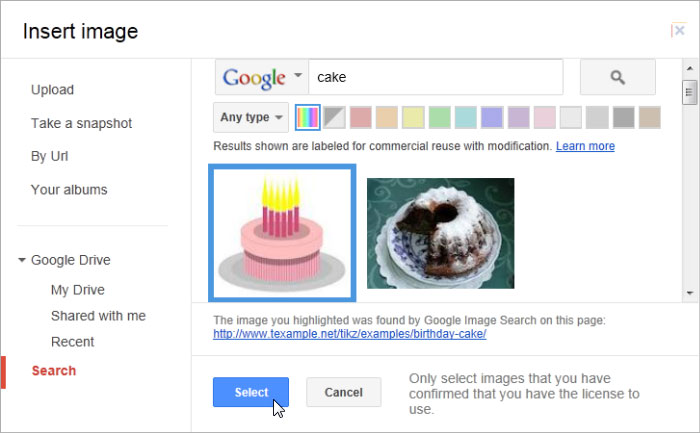The image size is (700, 433).
Task: Collapse the Google Drive section arrow
Action: [21, 260]
